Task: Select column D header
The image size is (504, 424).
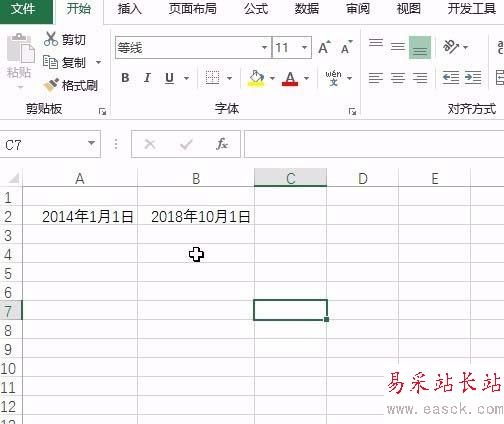Action: 363,178
